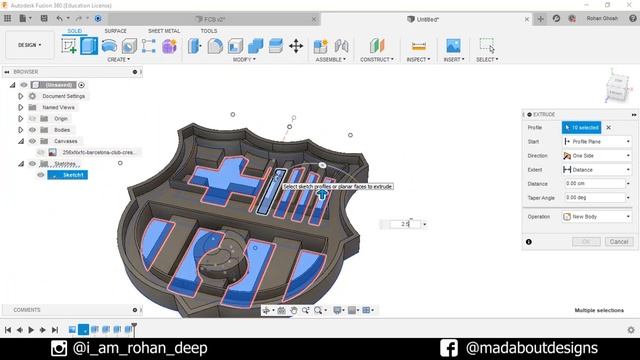Select the Offset Plane construct icon
Screen dimensions: 640x360
377,46
